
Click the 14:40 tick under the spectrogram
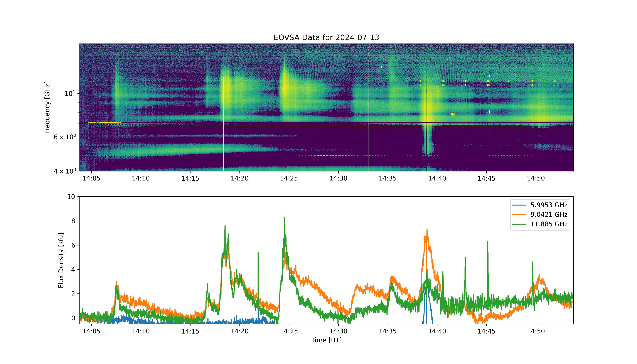(x=437, y=178)
